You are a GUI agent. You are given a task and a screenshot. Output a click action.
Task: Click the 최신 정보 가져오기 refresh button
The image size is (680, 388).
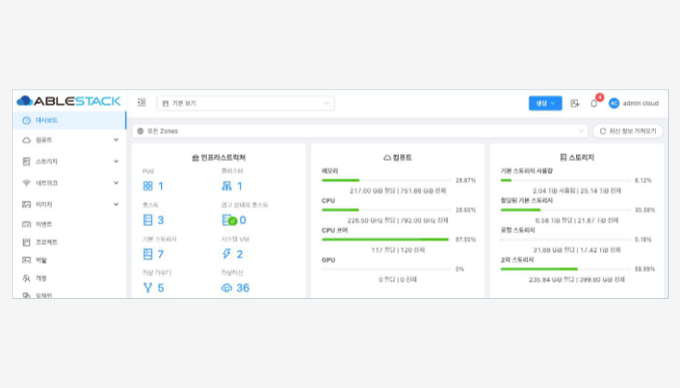628,131
